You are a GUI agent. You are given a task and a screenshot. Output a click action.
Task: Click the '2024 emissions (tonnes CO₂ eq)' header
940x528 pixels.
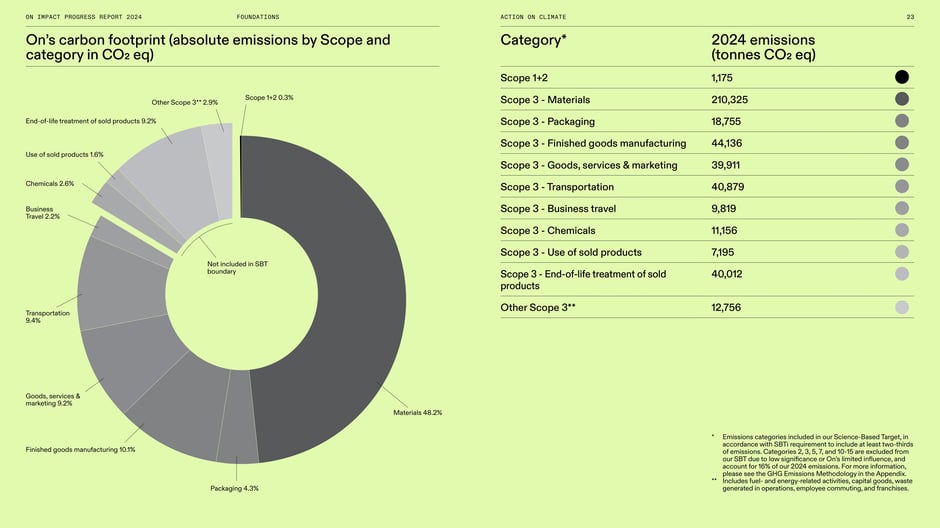point(763,47)
